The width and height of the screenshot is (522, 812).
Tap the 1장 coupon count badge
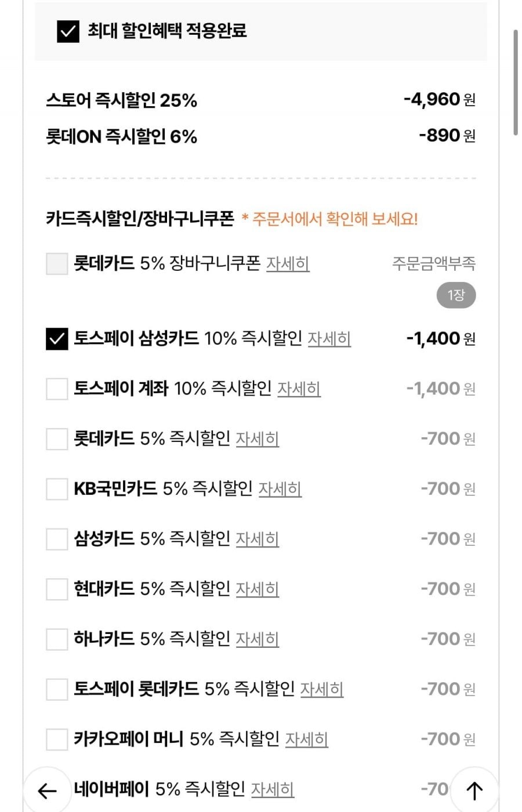(456, 296)
